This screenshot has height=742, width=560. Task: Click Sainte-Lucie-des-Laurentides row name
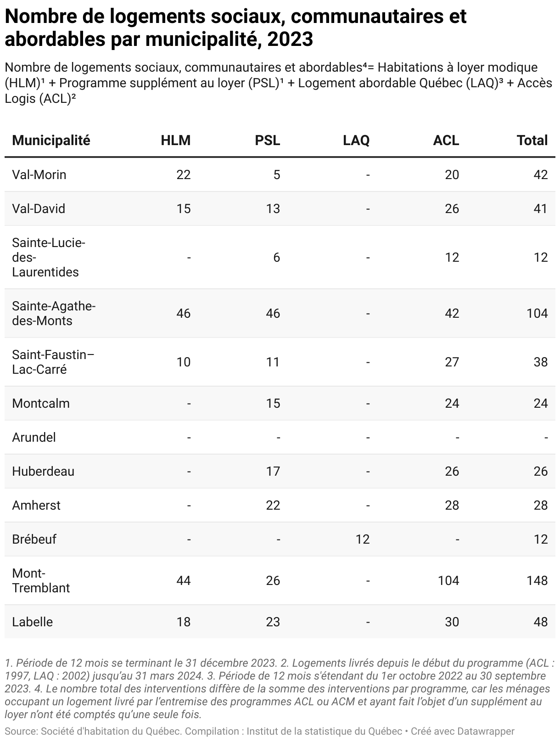49,257
